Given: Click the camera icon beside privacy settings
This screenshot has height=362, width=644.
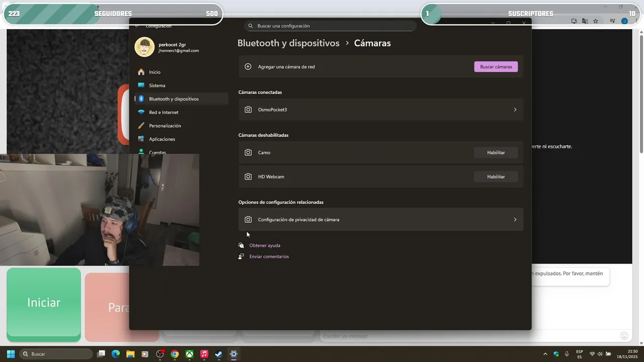Looking at the screenshot, I should click(248, 220).
